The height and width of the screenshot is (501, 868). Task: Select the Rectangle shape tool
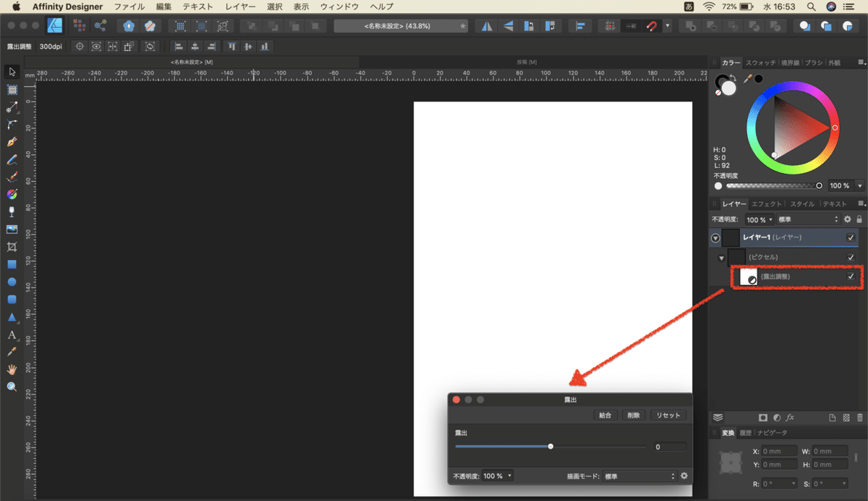pyautogui.click(x=12, y=264)
